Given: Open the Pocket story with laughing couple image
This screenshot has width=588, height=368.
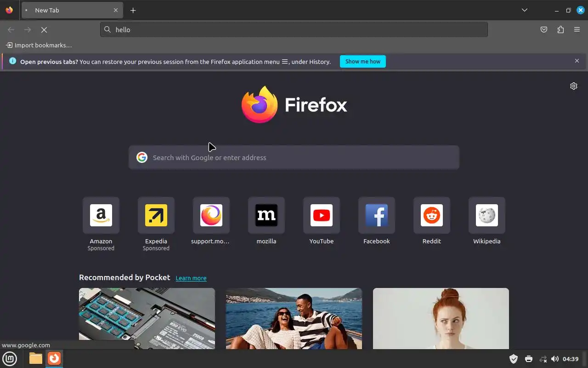Looking at the screenshot, I should 294,318.
